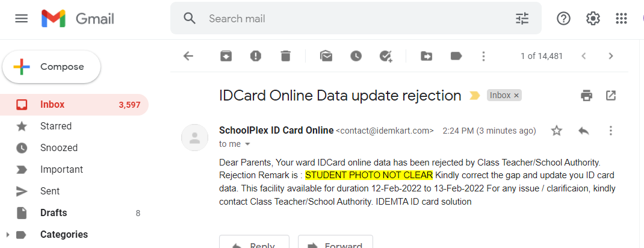Toggle the yellow importance marker beside subject

point(475,96)
